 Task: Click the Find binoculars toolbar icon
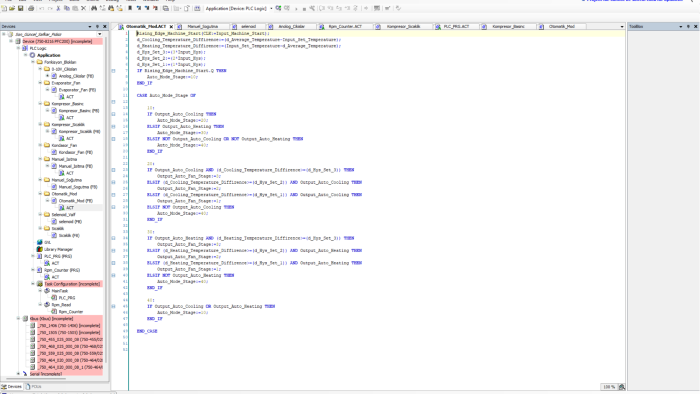pyautogui.click(x=94, y=8)
